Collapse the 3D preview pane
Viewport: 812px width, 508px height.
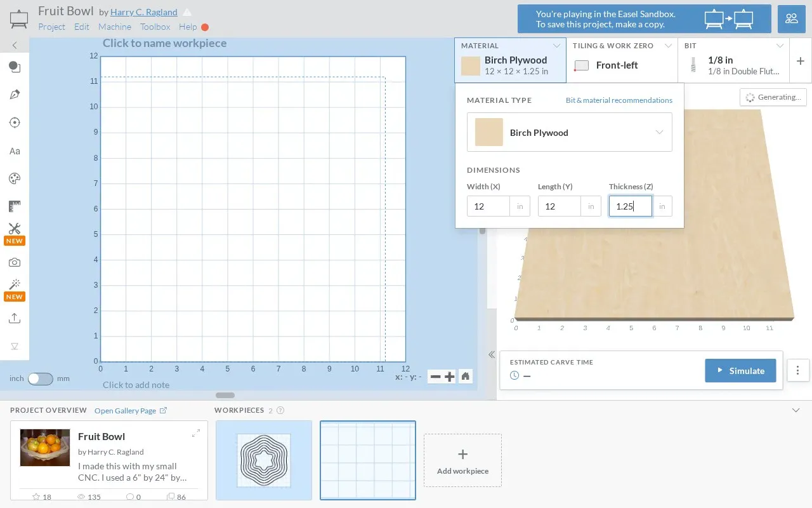coord(492,355)
